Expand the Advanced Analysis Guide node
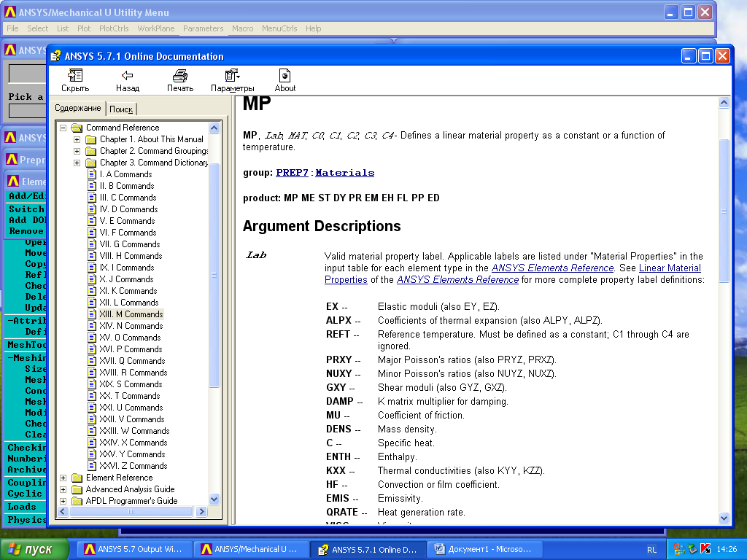 tap(63, 489)
